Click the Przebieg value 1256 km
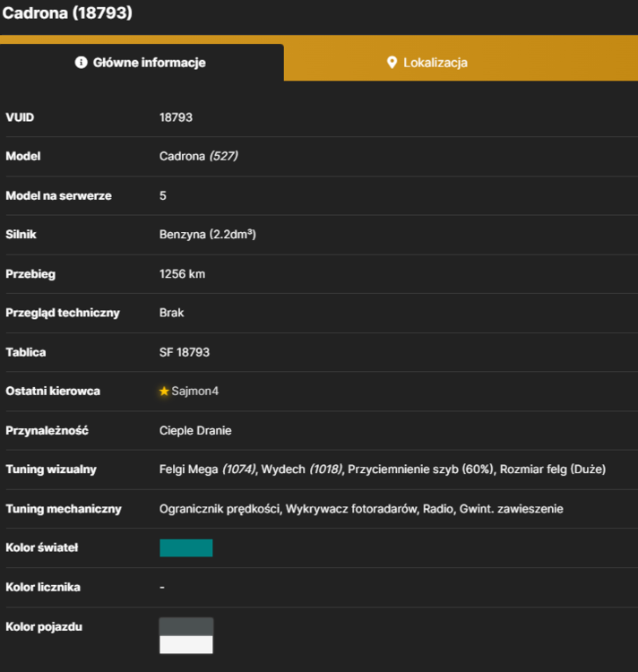This screenshot has height=672, width=638. click(x=182, y=274)
